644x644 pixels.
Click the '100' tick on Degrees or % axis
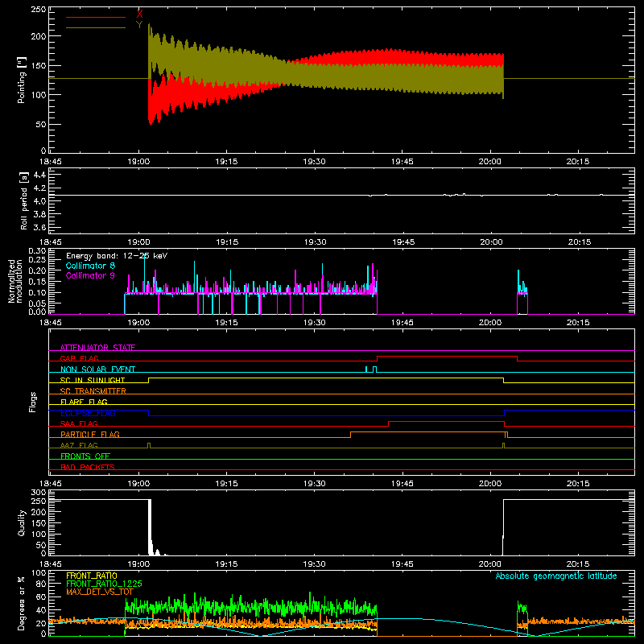[39, 573]
